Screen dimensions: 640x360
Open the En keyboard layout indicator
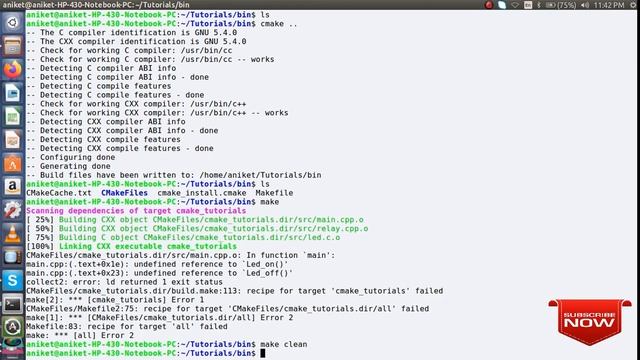528,5
